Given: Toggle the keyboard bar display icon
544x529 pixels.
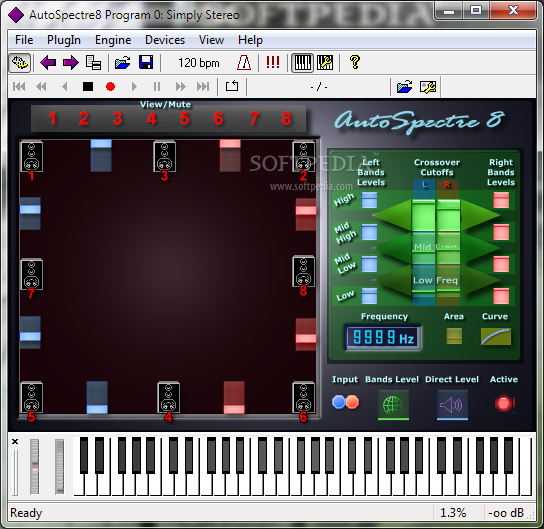Looking at the screenshot, I should tap(303, 63).
